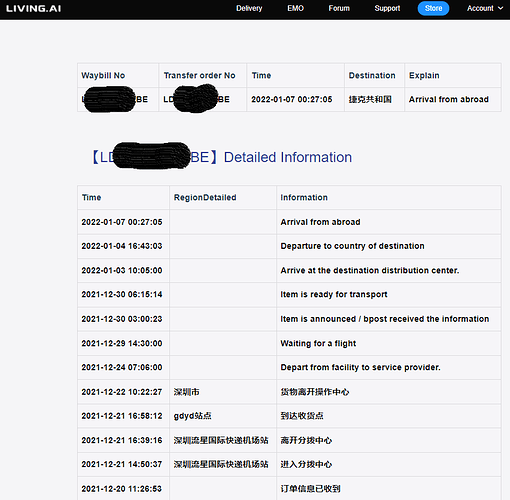This screenshot has width=510, height=500.
Task: Go to the Forum page
Action: coord(339,8)
